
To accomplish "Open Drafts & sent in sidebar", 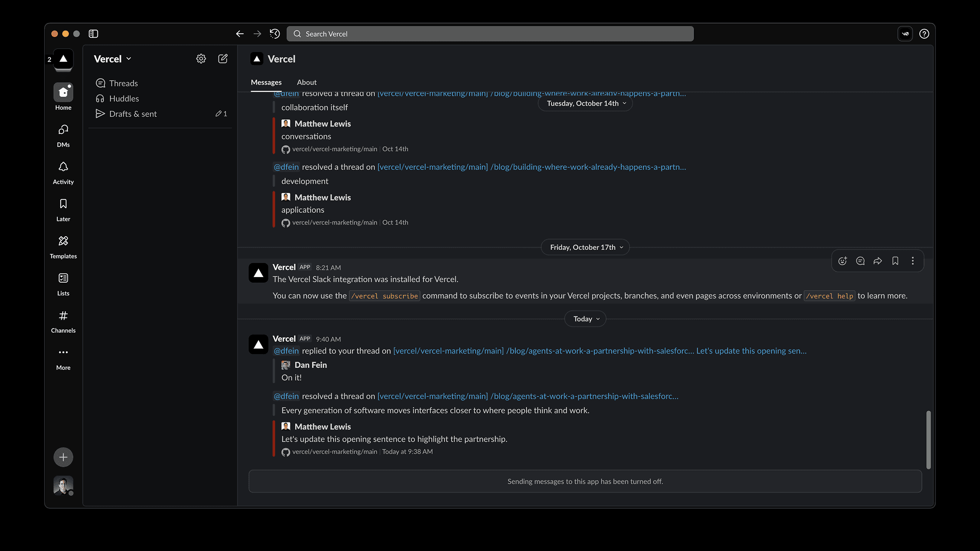I will (x=133, y=114).
